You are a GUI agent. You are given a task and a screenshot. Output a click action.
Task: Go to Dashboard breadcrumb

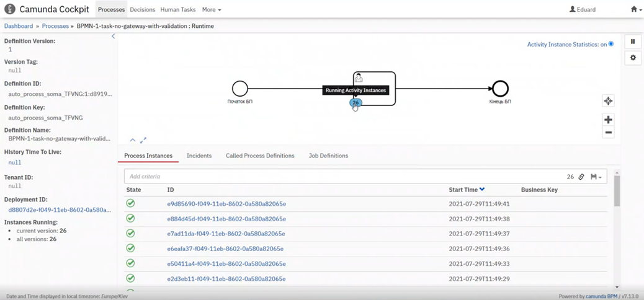coord(19,26)
